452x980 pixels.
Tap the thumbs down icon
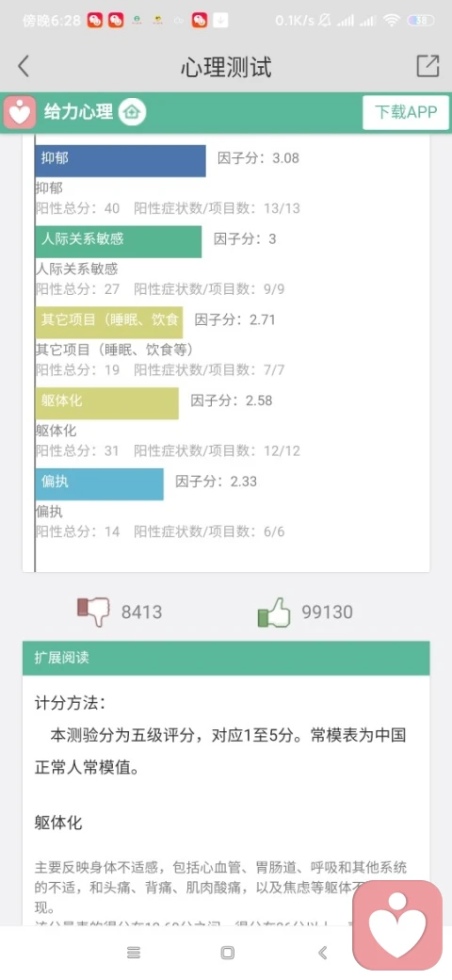(x=92, y=612)
